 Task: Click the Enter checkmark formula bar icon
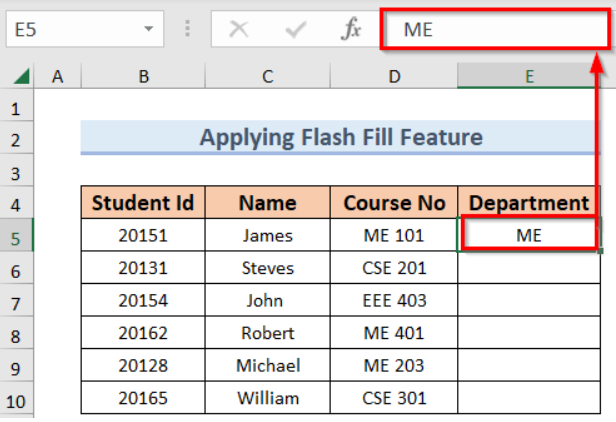point(294,30)
